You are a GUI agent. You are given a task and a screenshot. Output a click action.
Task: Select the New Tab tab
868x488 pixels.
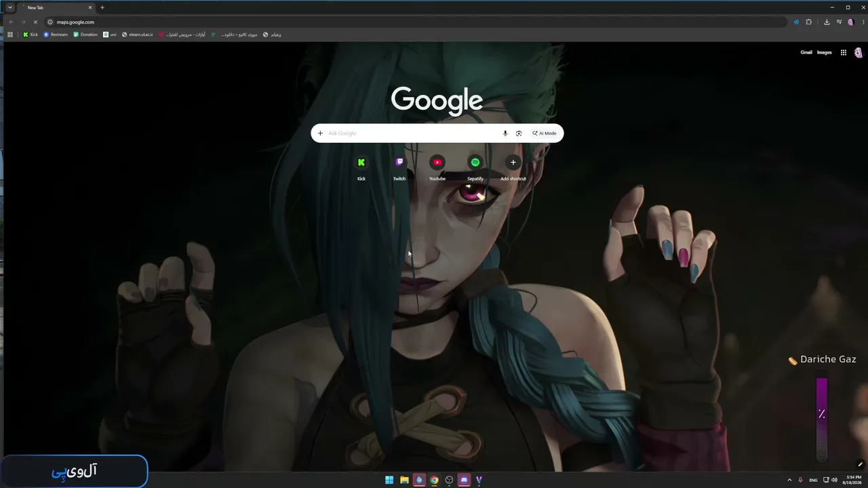tap(56, 7)
